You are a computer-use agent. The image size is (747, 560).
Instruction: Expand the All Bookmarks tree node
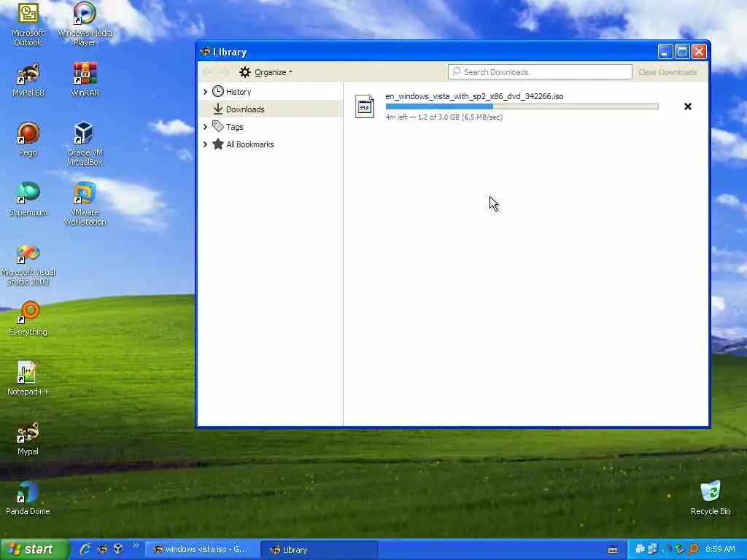[205, 144]
